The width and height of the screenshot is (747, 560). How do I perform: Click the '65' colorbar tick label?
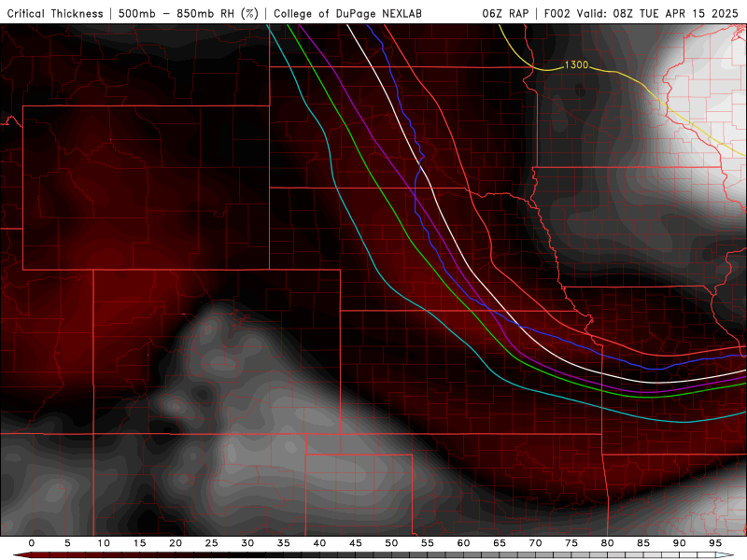(x=500, y=543)
